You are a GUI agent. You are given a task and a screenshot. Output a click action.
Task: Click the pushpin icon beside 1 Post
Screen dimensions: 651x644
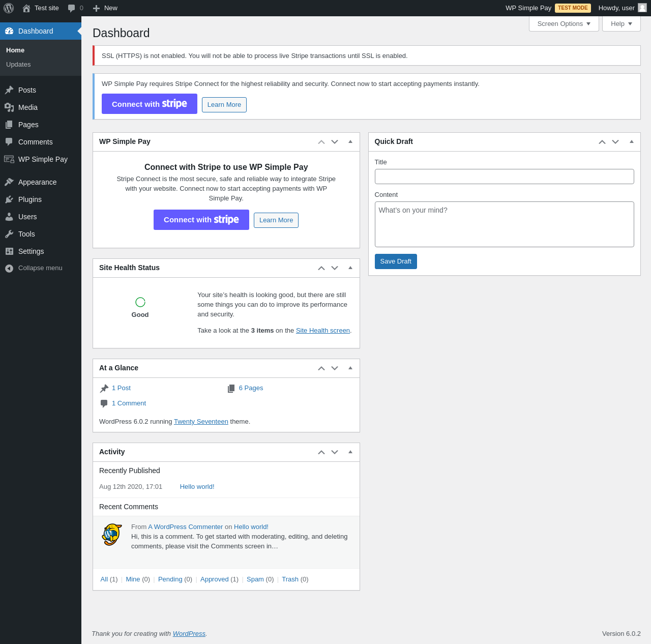point(104,388)
